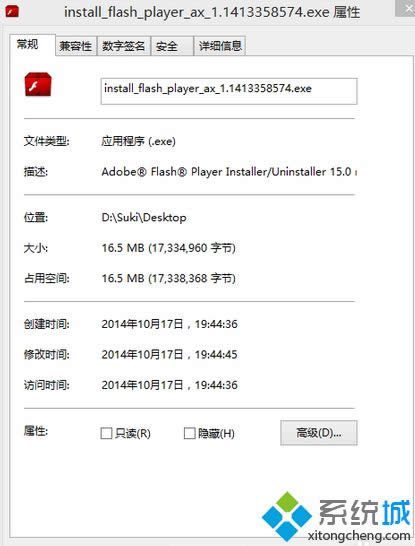This screenshot has width=415, height=546.
Task: Click the 占用空间 label
Action: [x=47, y=279]
